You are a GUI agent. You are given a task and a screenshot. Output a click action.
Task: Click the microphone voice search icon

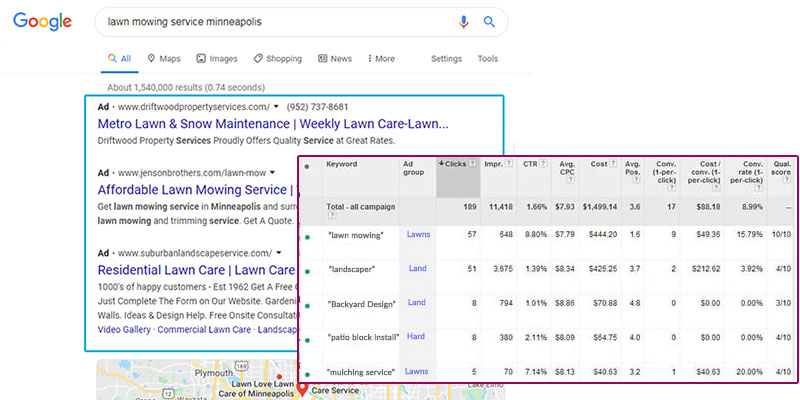click(463, 22)
